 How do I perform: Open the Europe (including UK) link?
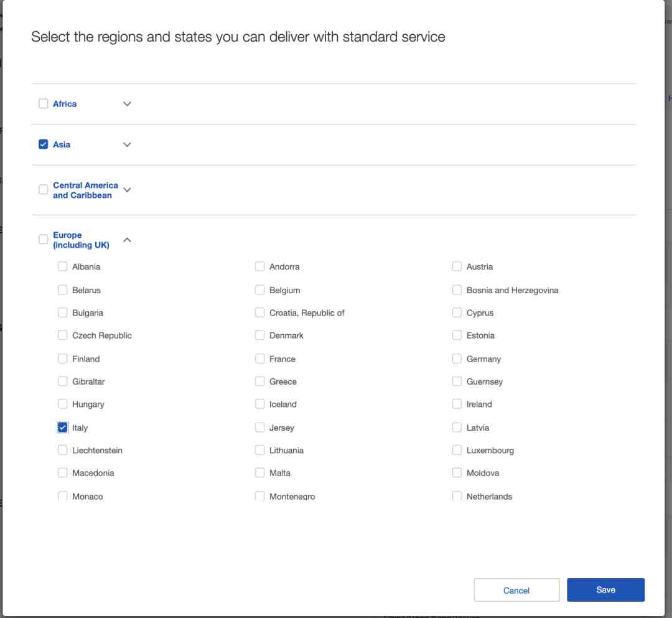click(81, 240)
